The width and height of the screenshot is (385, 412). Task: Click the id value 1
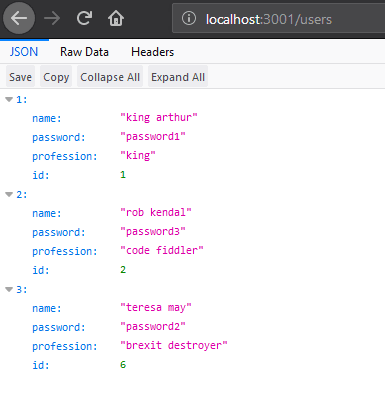click(123, 174)
